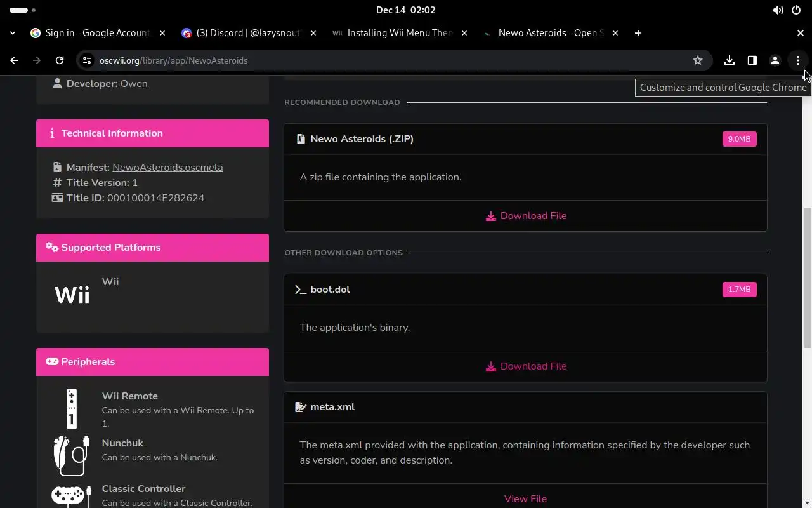Click the Technical Information header
The width and height of the screenshot is (812, 508).
152,133
